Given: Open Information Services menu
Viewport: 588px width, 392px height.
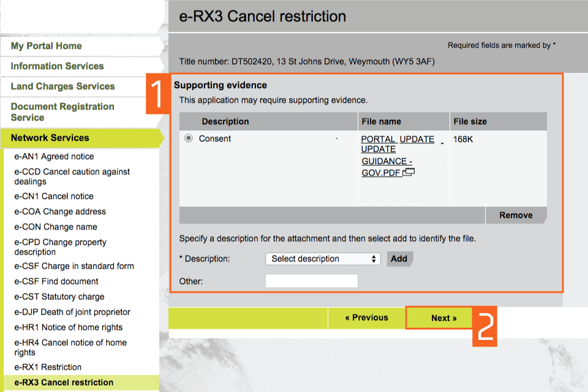Looking at the screenshot, I should tap(57, 66).
